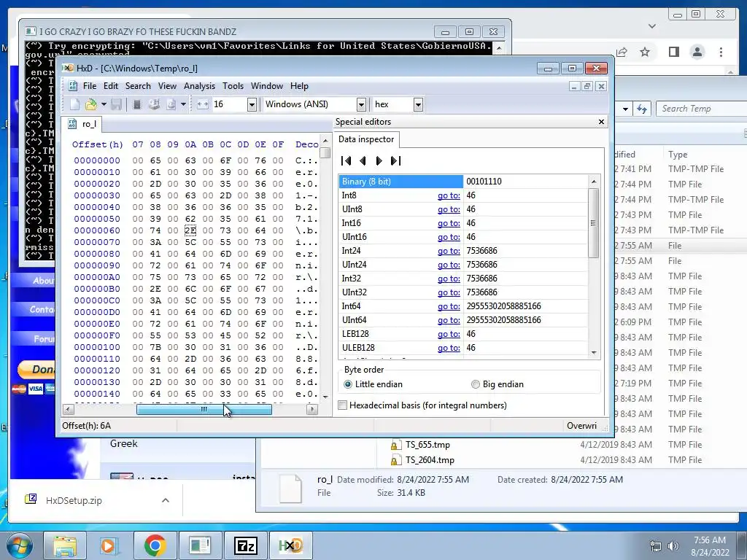Open the View menu in HxD

pyautogui.click(x=167, y=86)
